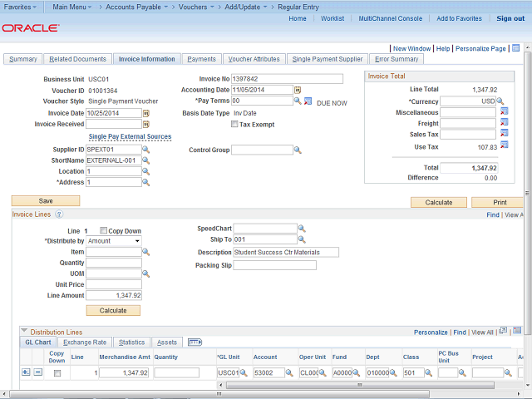This screenshot has height=399, width=532.
Task: Check the Copy Down box on Line 1
Action: click(x=103, y=230)
